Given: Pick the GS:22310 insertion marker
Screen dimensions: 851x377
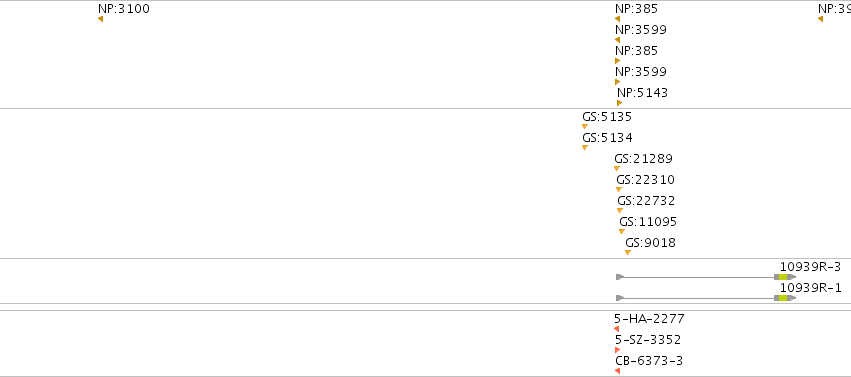Looking at the screenshot, I should (619, 190).
